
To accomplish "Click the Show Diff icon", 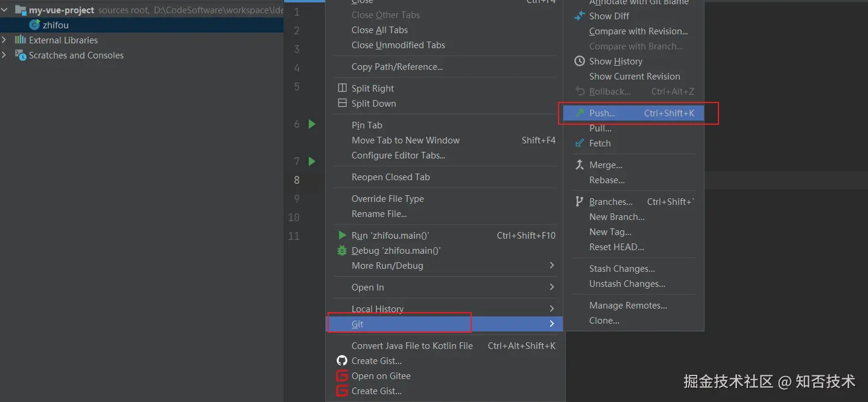I will click(580, 16).
